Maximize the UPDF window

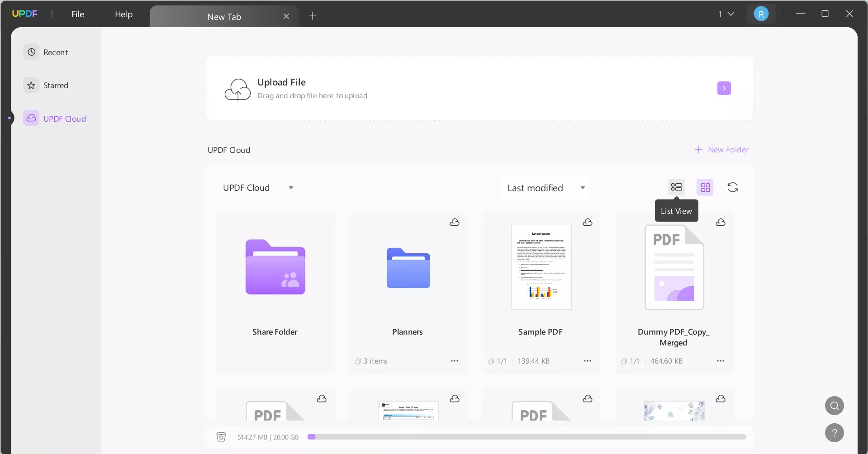(x=825, y=14)
